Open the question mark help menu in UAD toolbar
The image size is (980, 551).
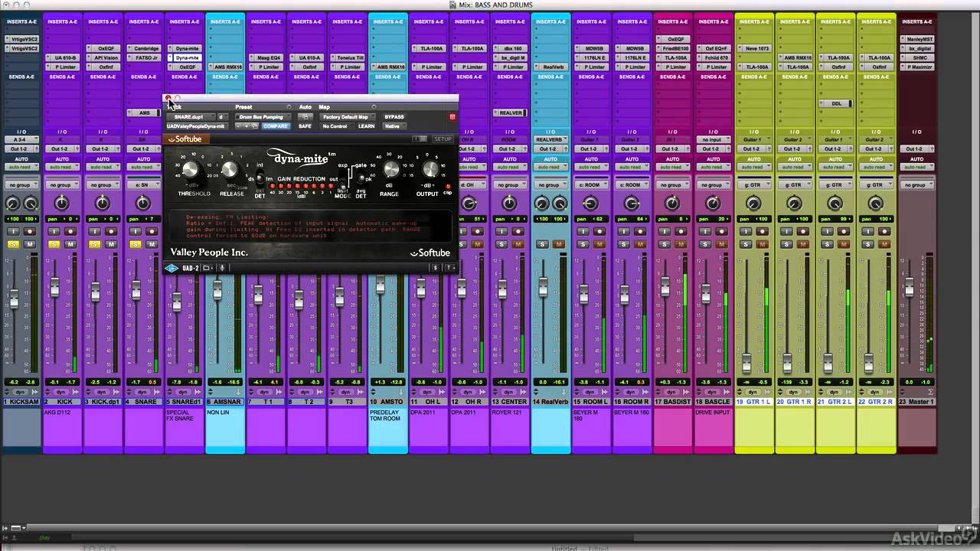pyautogui.click(x=449, y=268)
